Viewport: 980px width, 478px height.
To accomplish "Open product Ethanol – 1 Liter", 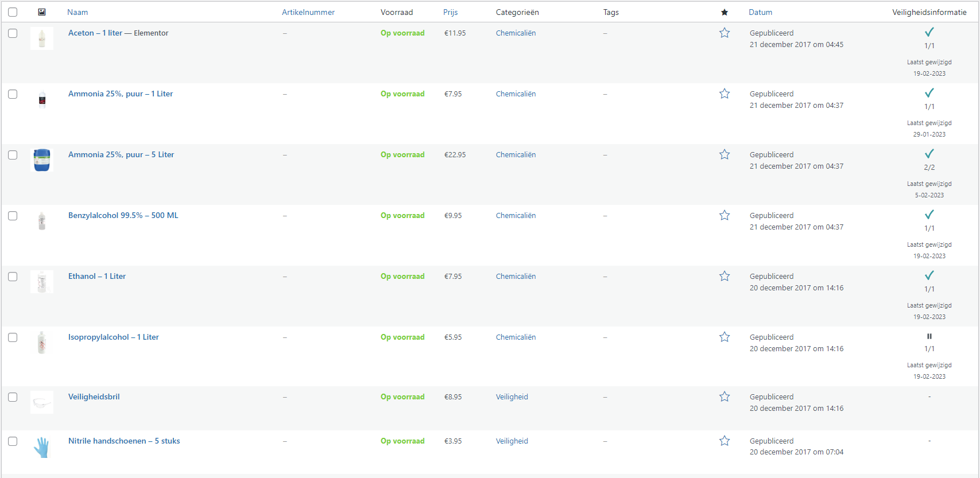I will 97,276.
